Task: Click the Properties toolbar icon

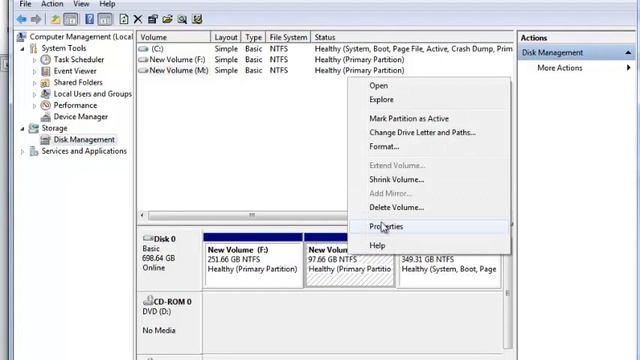Action: point(153,19)
